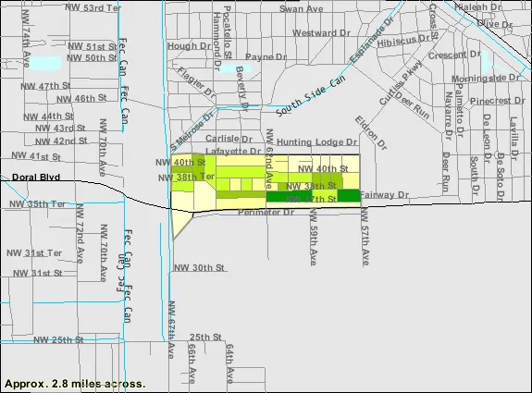Select the NW 41st St label
Image resolution: width=532 pixels, height=393 pixels.
coord(36,156)
